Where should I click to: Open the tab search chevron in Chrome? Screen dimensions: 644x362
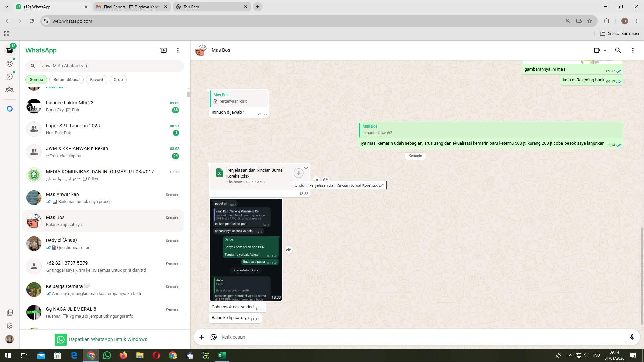[x=6, y=7]
